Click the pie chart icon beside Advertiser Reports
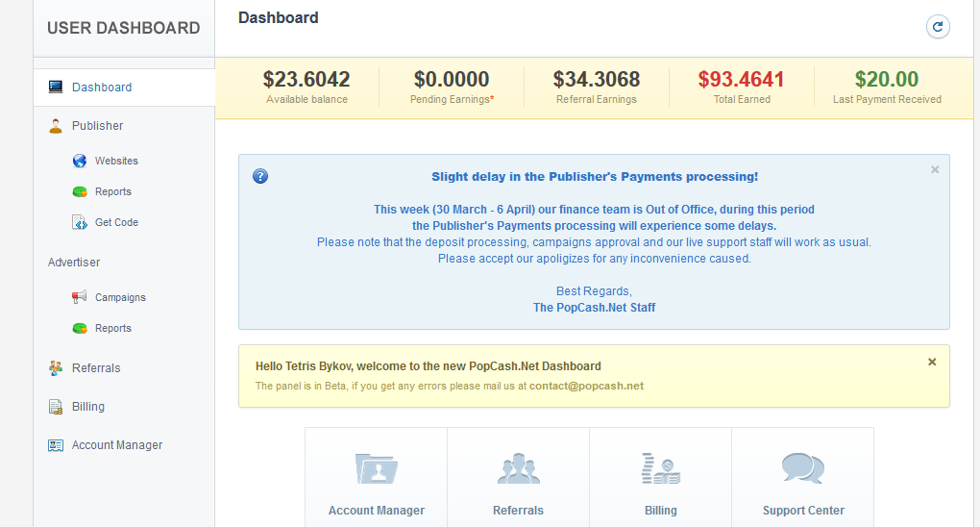The width and height of the screenshot is (980, 527). pos(80,328)
